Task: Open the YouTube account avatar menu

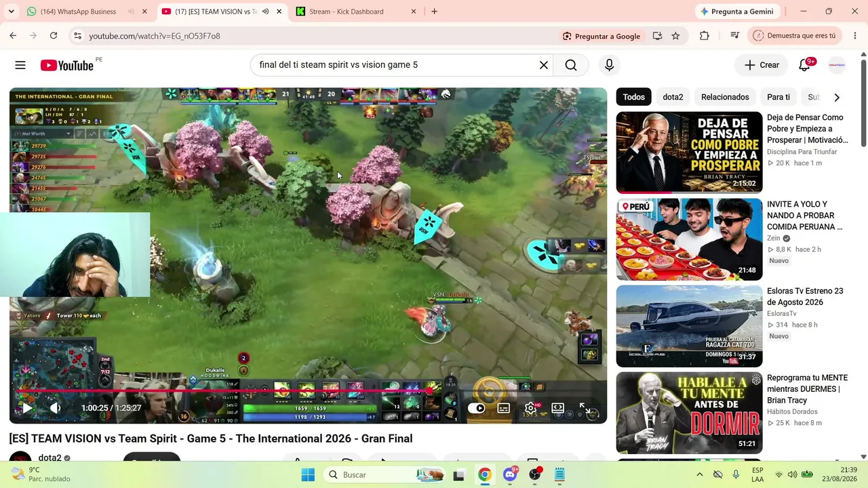Action: point(837,65)
